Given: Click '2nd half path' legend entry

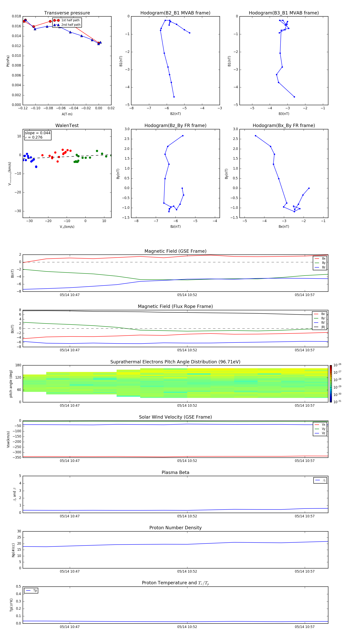Looking at the screenshot, I should pos(67,25).
